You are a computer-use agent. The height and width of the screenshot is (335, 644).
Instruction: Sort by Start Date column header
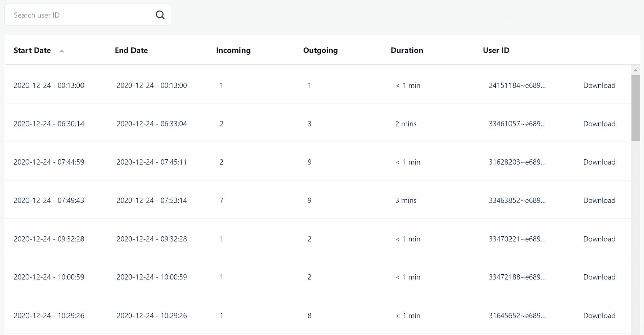pos(32,50)
